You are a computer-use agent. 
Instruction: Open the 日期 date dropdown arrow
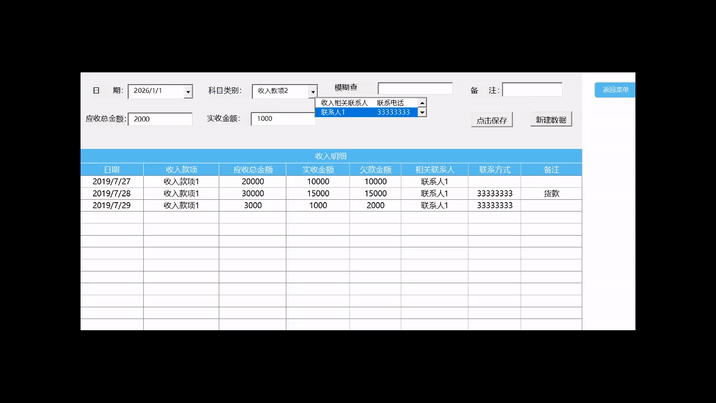188,92
